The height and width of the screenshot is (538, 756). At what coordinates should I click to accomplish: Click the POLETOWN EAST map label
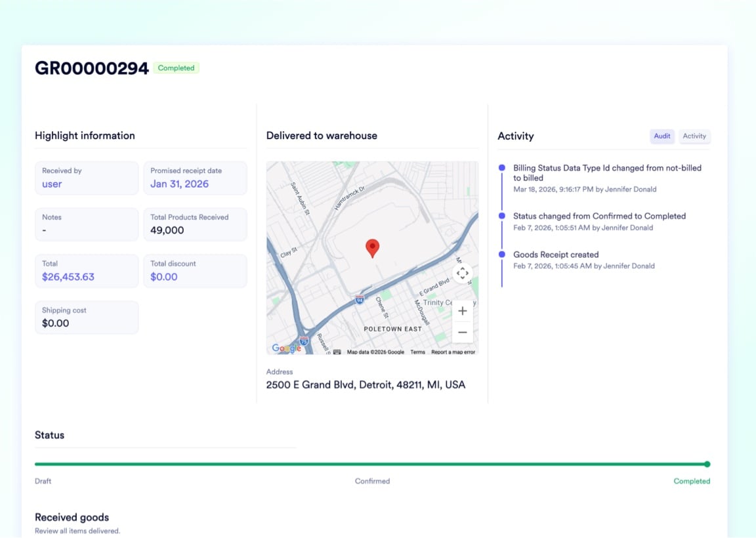[392, 329]
